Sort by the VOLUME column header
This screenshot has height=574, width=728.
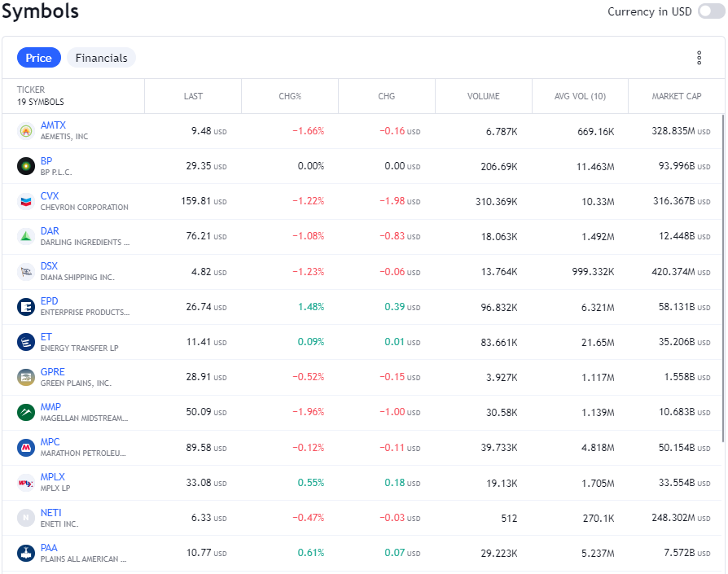(484, 96)
